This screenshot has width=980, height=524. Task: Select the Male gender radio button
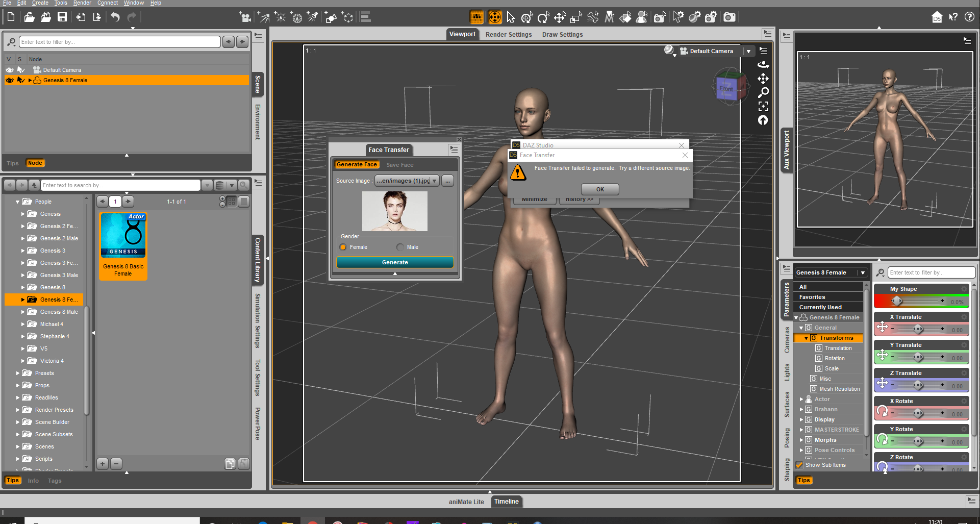[x=400, y=247]
